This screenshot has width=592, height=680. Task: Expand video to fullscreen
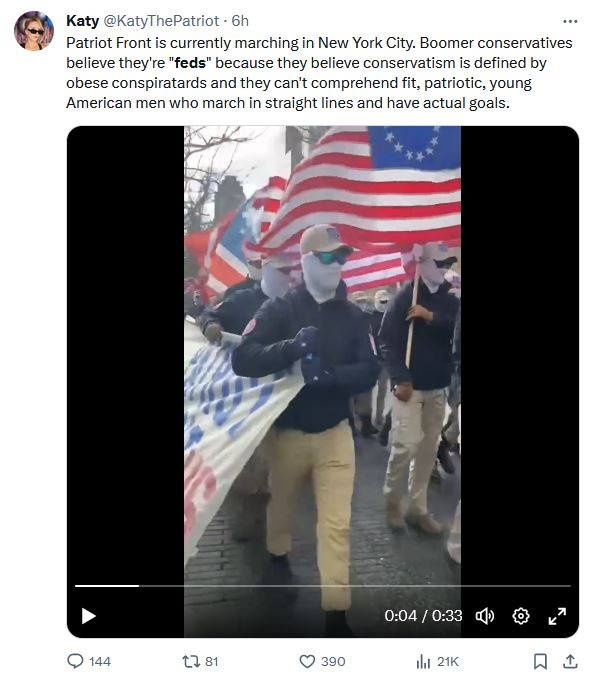click(x=557, y=616)
